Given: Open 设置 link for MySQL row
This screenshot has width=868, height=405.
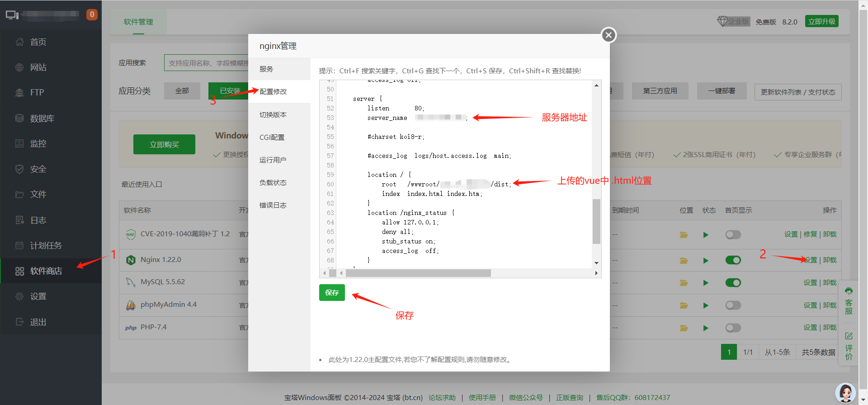Looking at the screenshot, I should [x=810, y=283].
